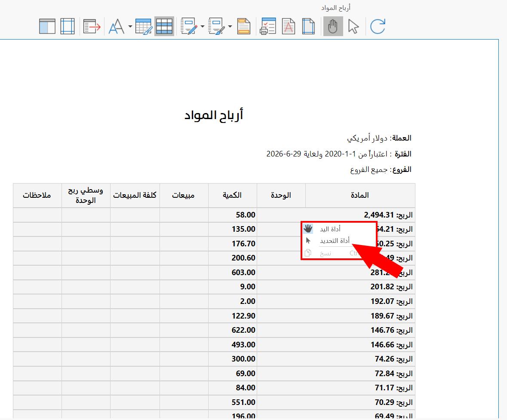Click the الكمية column header

point(233,195)
